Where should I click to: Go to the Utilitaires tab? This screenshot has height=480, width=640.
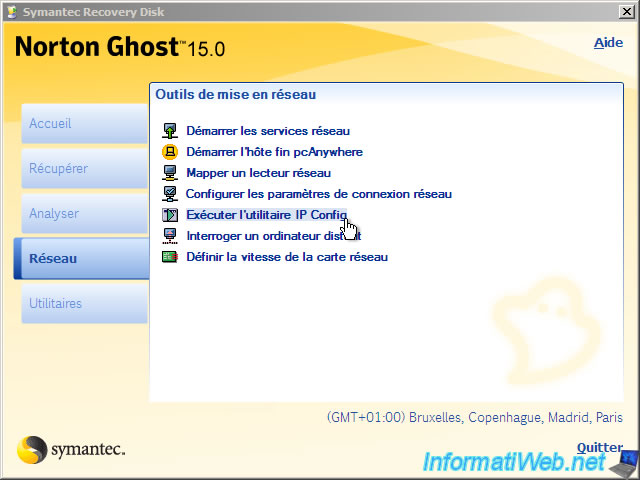84,304
